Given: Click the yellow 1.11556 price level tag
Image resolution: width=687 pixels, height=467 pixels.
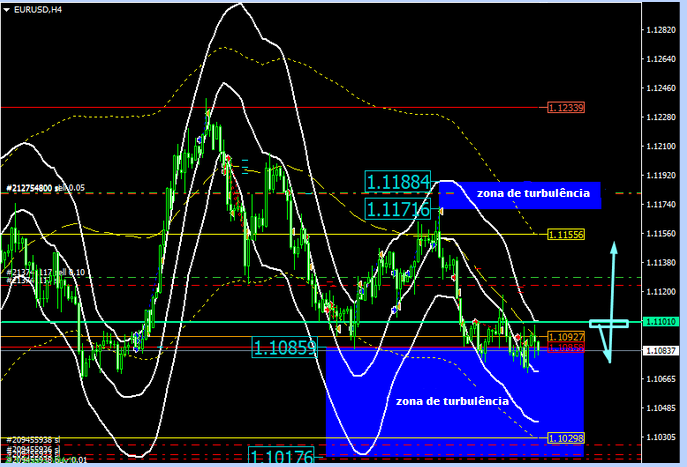Looking at the screenshot, I should coord(566,234).
